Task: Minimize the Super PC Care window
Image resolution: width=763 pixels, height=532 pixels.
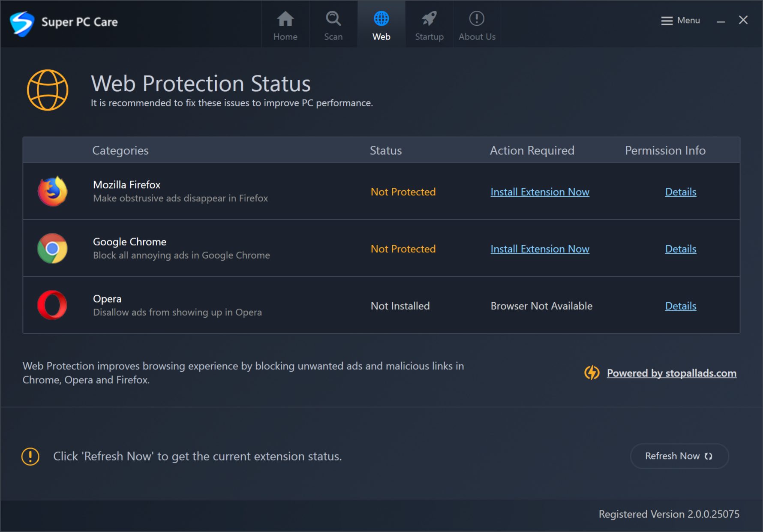Action: tap(721, 21)
